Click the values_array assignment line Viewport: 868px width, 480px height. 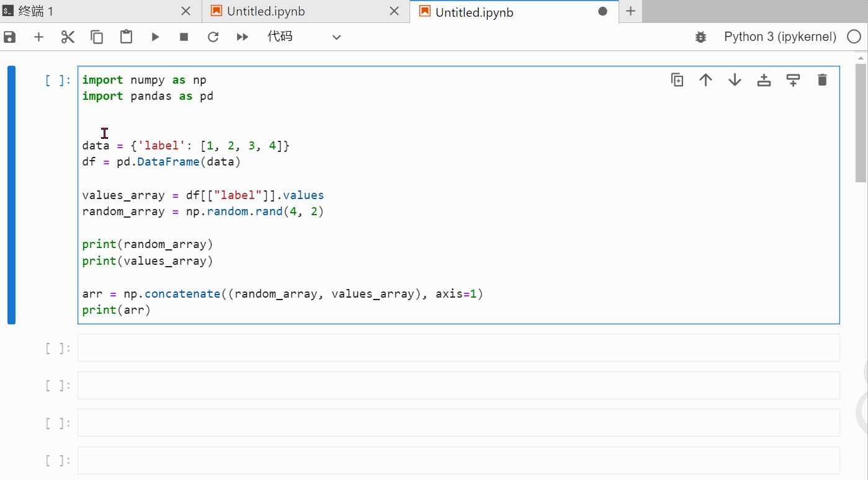(203, 195)
